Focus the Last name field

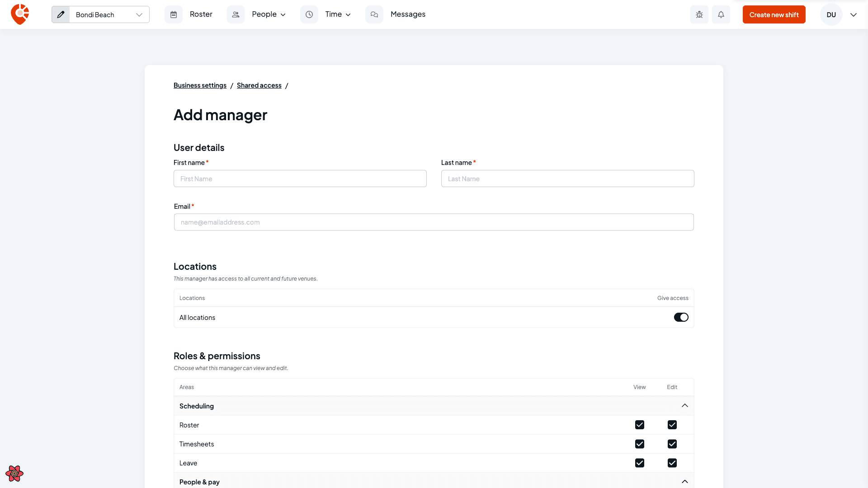(x=568, y=178)
